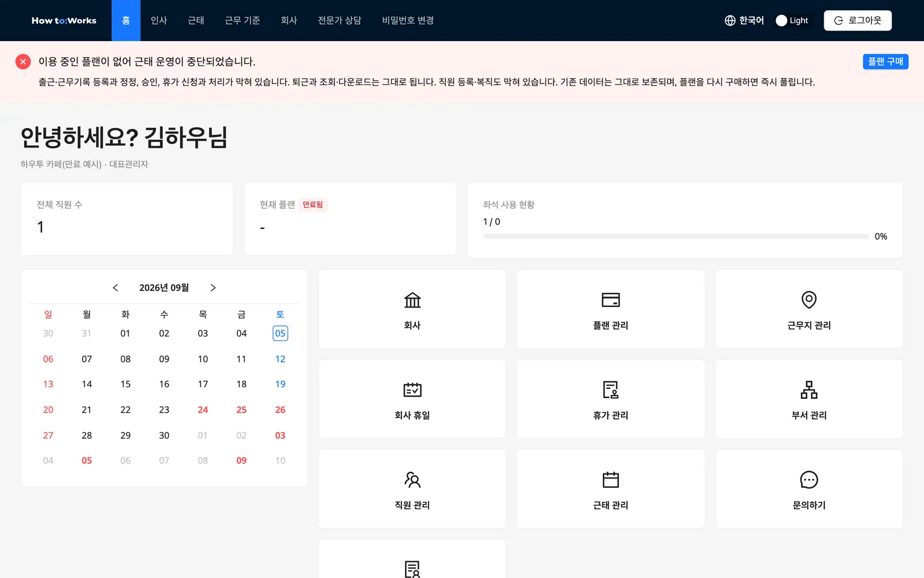Select September 24 on the calendar

tap(203, 409)
